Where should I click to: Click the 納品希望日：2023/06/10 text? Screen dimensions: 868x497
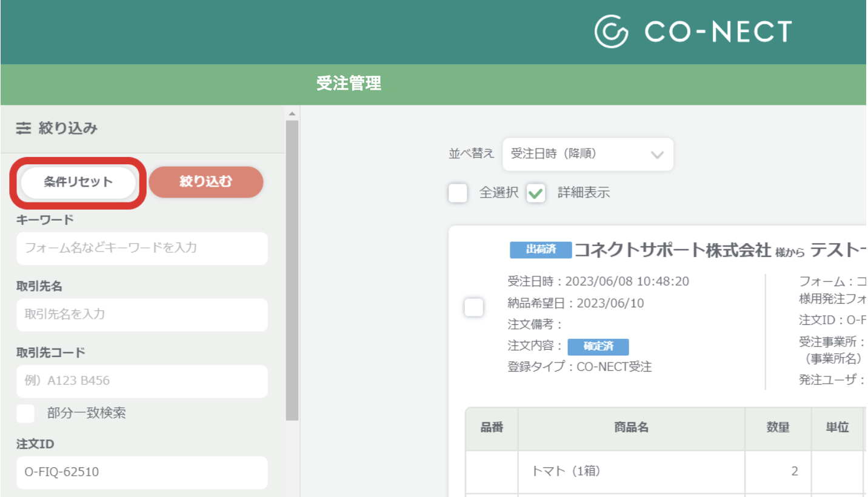(576, 303)
